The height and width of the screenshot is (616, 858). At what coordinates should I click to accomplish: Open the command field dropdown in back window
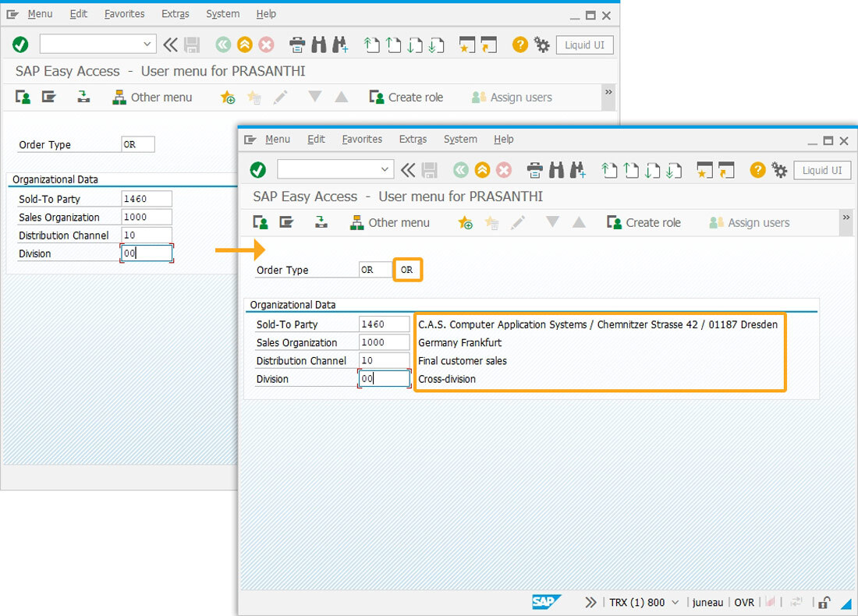(147, 44)
